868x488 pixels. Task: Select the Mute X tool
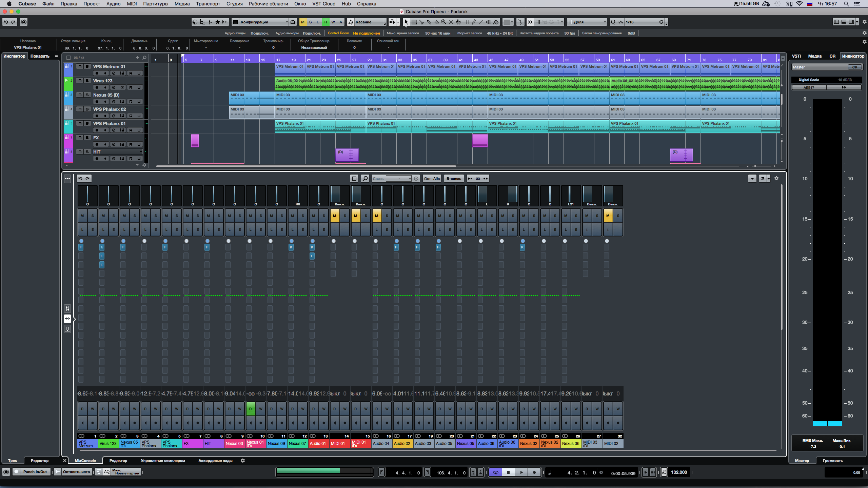coord(451,22)
